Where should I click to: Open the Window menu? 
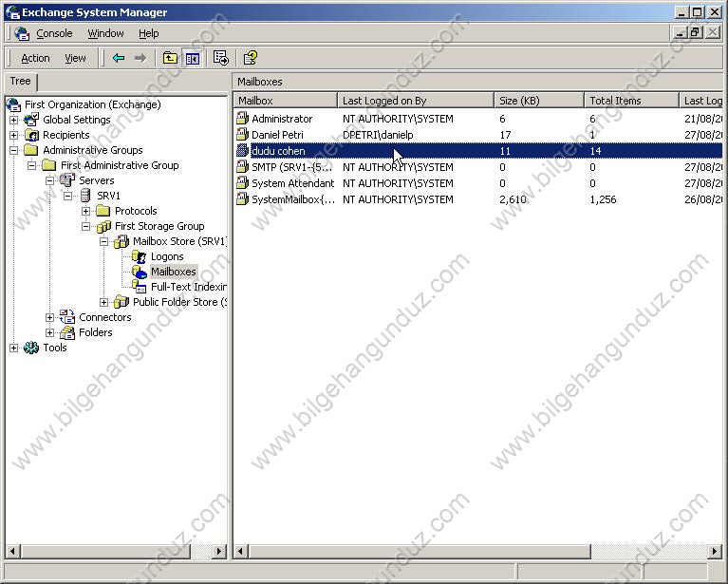pyautogui.click(x=105, y=33)
